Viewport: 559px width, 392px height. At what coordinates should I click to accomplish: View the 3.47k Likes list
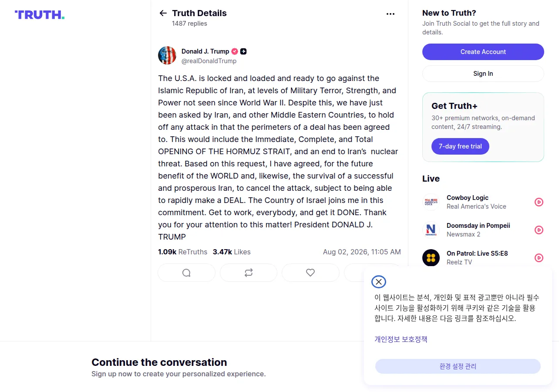(232, 252)
